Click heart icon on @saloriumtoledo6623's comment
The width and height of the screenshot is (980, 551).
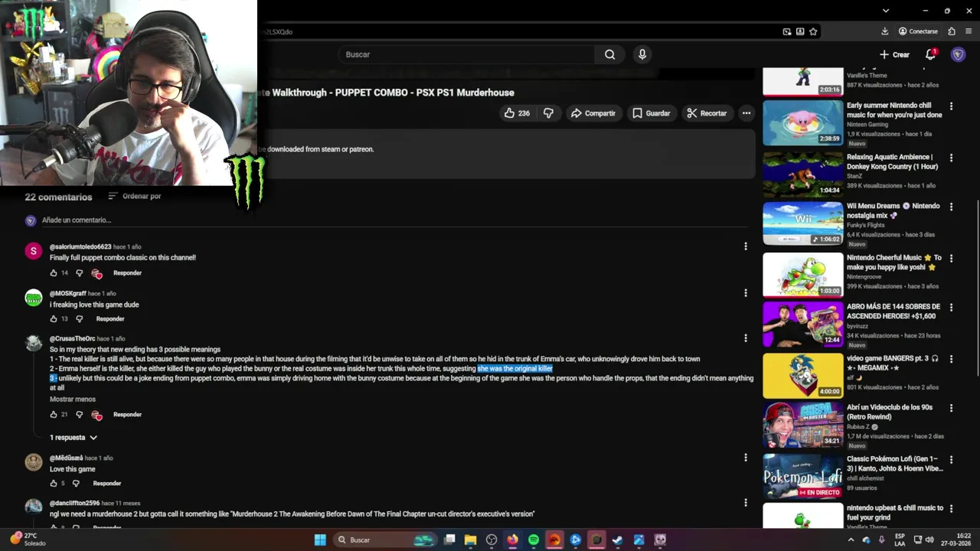[96, 273]
